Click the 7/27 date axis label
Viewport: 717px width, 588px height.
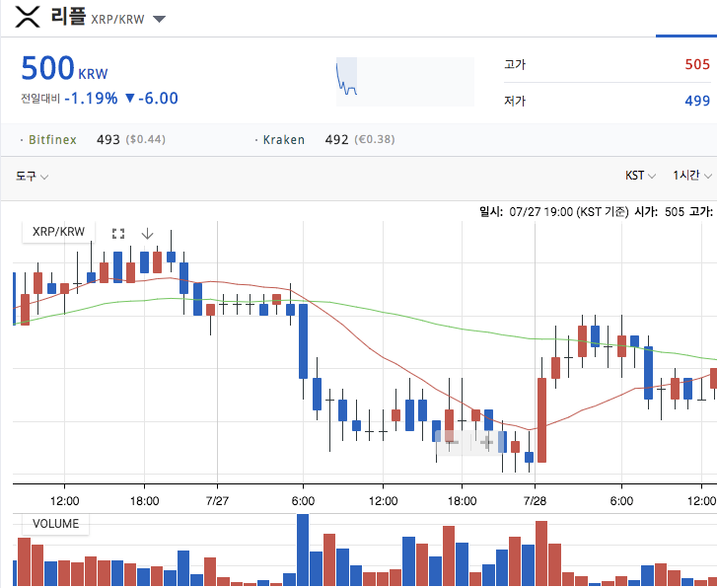coord(217,500)
